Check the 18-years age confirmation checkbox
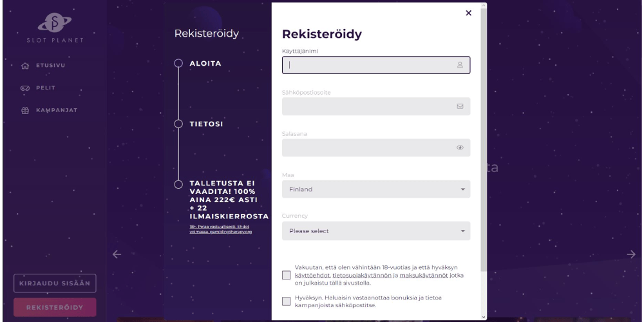Image resolution: width=644 pixels, height=322 pixels. coord(287,276)
